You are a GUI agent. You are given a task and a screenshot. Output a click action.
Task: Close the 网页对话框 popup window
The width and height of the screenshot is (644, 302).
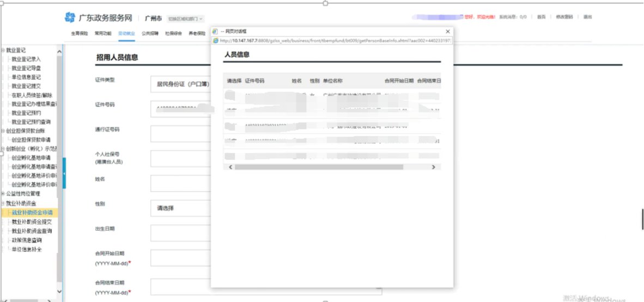(x=448, y=32)
